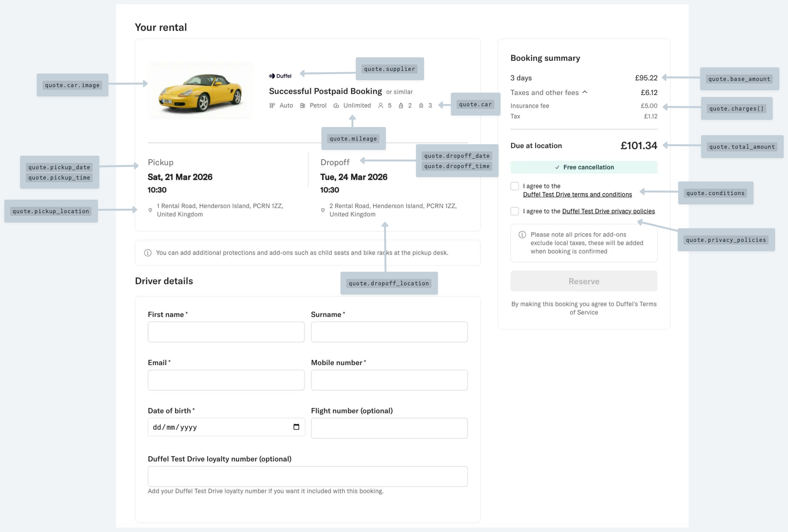This screenshot has height=532, width=788.
Task: Click the dropoff location map pin icon
Action: pos(323,210)
